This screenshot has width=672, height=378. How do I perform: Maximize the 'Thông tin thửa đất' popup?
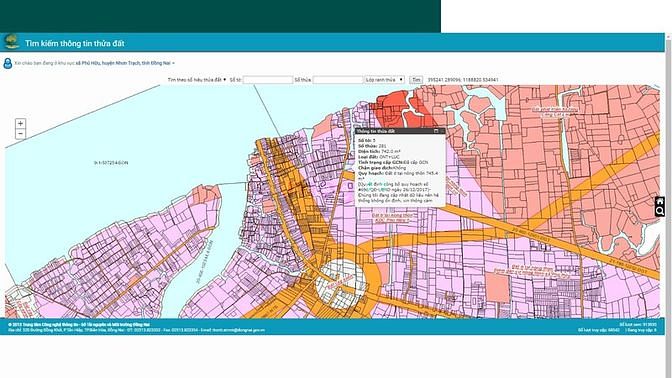click(x=436, y=131)
